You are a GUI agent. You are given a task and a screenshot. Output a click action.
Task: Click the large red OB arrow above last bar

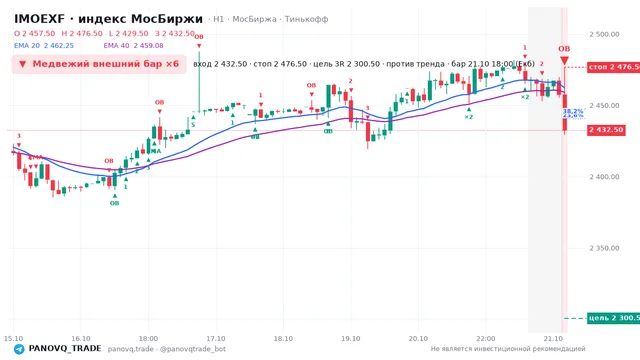[564, 61]
